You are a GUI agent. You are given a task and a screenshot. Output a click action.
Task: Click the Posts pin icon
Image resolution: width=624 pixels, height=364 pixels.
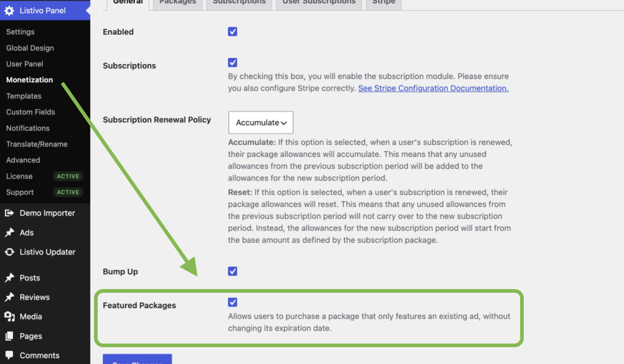tap(10, 278)
